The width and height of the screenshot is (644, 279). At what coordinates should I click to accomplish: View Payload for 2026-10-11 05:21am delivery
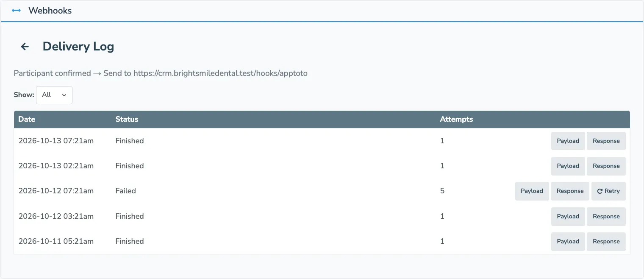point(568,242)
